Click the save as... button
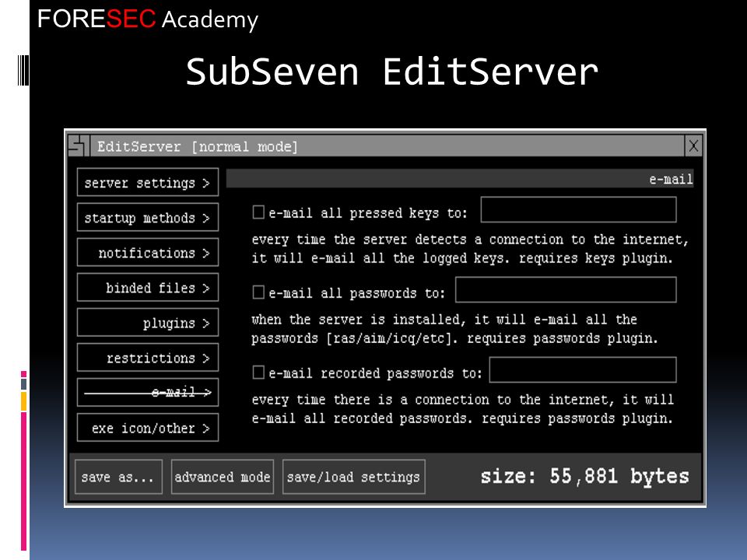The width and height of the screenshot is (747, 560). coord(118,477)
